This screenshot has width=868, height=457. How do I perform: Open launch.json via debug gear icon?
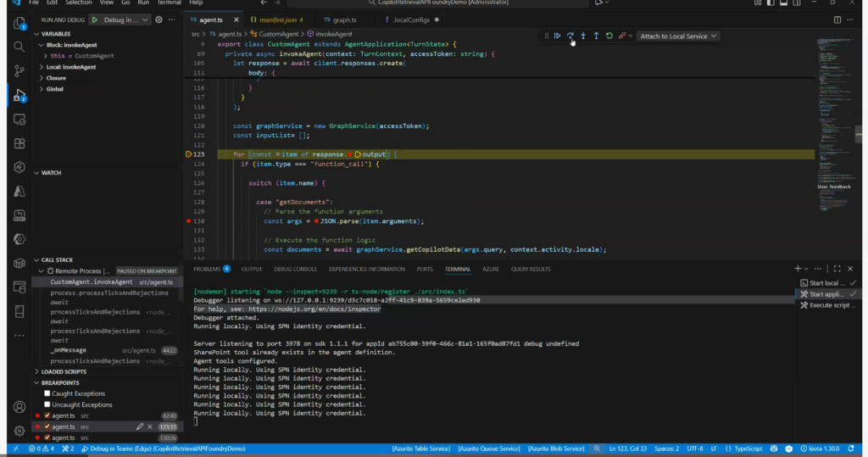point(159,20)
